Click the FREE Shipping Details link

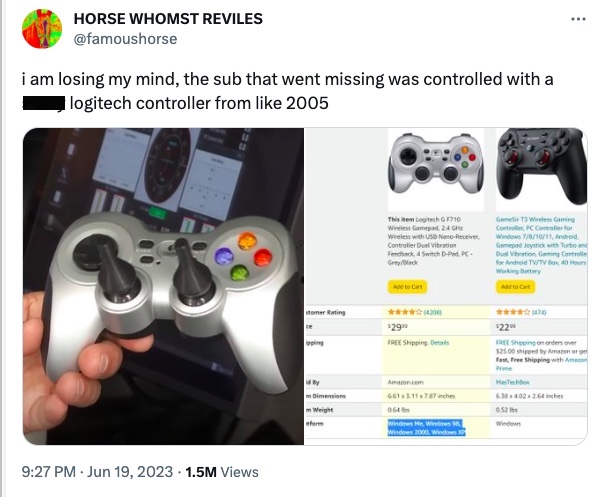pyautogui.click(x=440, y=342)
